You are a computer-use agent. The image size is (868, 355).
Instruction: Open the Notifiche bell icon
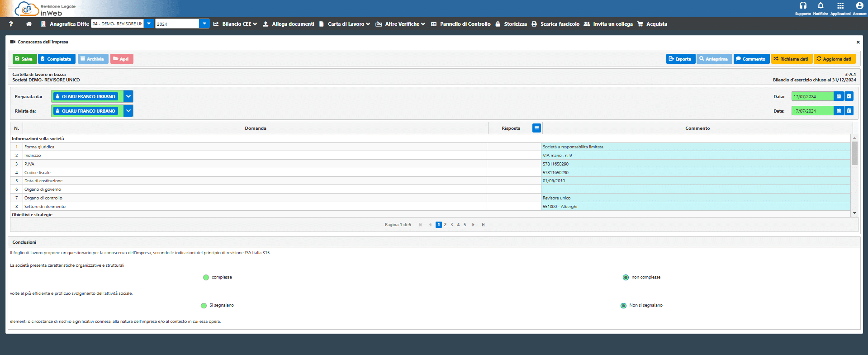(x=821, y=6)
